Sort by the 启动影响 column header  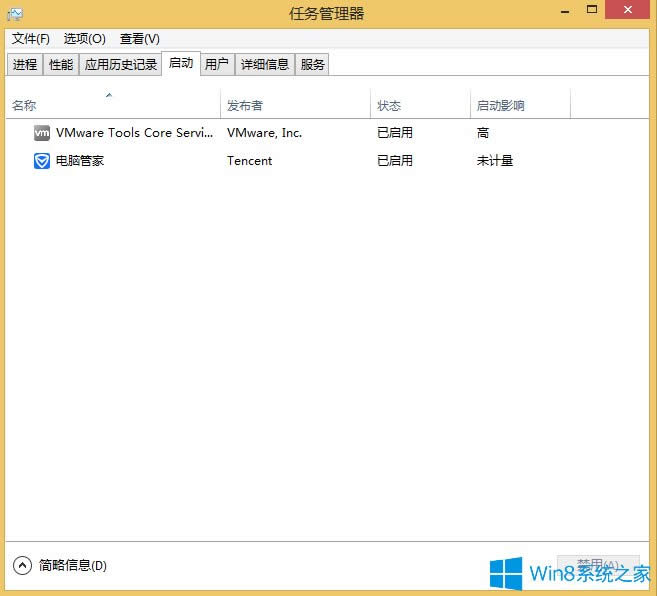coord(520,104)
